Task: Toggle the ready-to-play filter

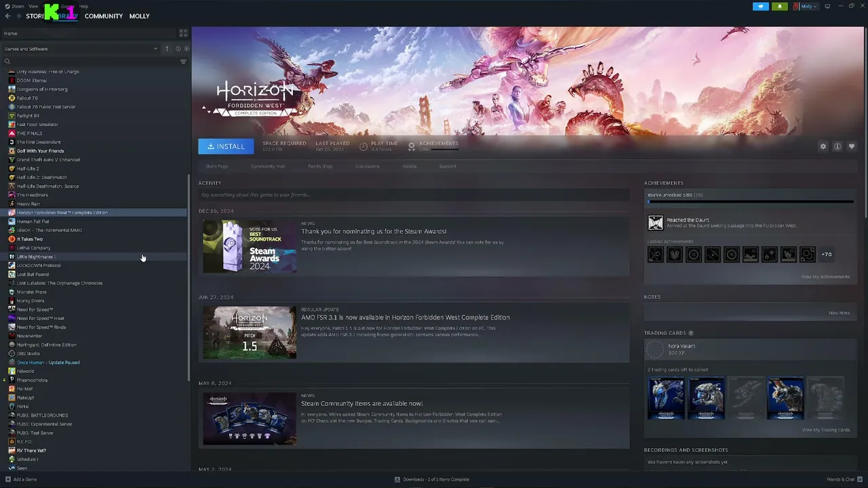Action: (x=186, y=49)
